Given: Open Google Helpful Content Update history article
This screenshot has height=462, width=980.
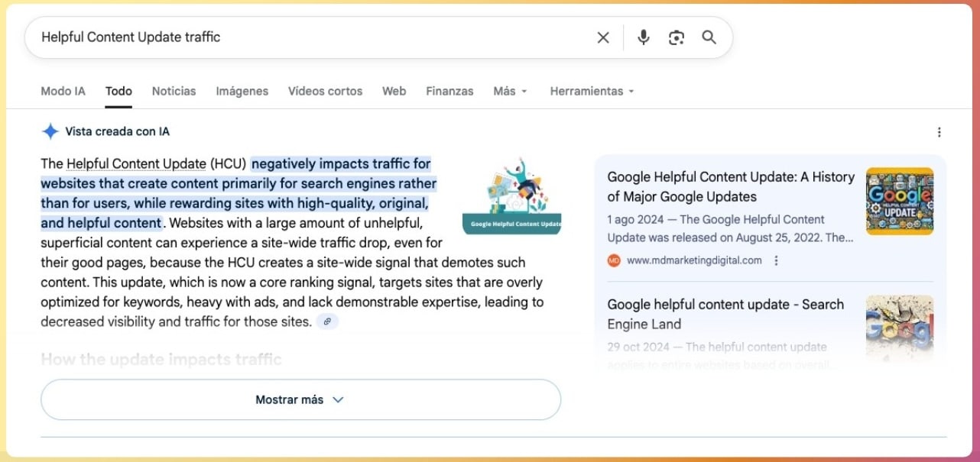Looking at the screenshot, I should coord(730,186).
